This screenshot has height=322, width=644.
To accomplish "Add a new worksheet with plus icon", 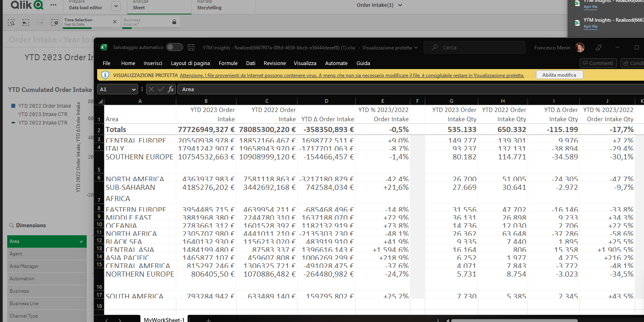I will 208,320.
